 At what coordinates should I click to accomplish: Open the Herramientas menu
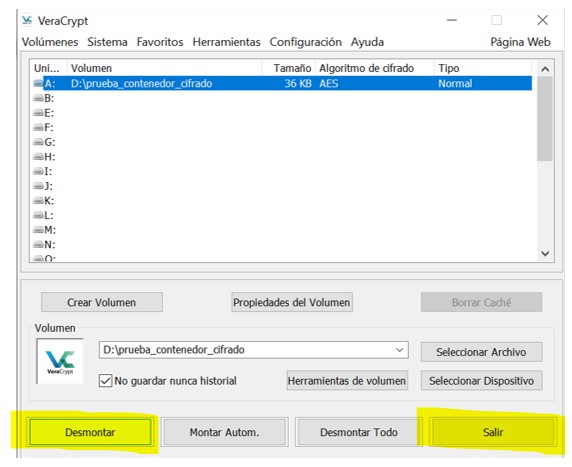click(x=227, y=42)
